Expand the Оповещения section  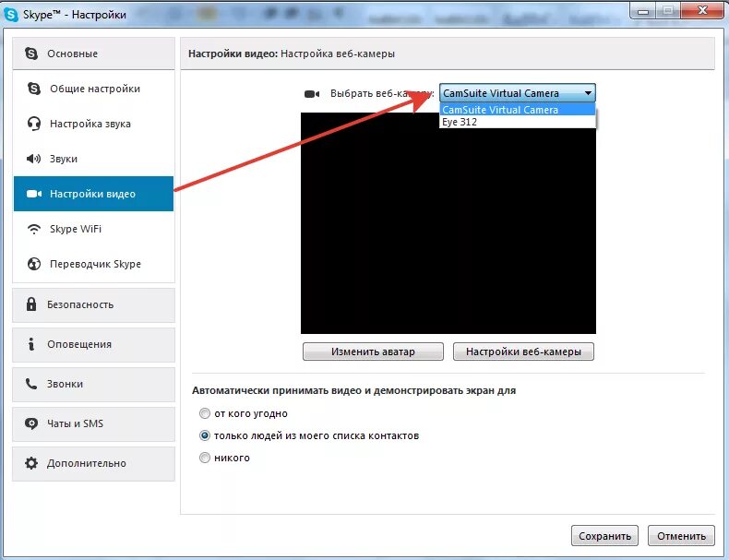tap(93, 344)
